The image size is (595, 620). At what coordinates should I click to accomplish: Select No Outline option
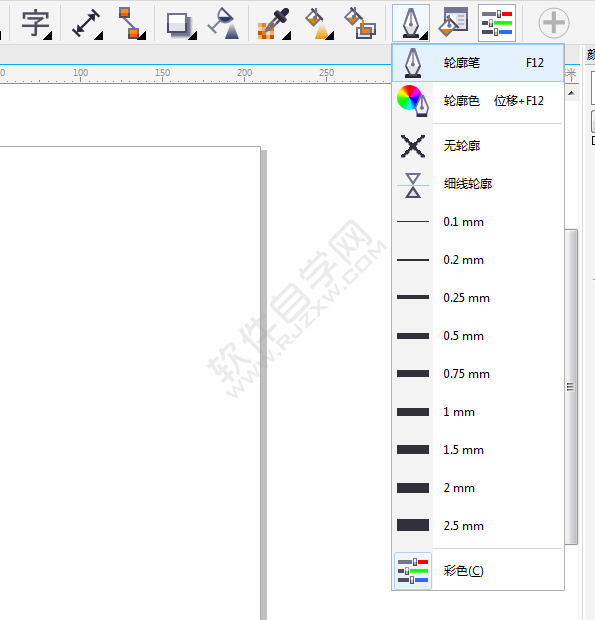pos(478,146)
